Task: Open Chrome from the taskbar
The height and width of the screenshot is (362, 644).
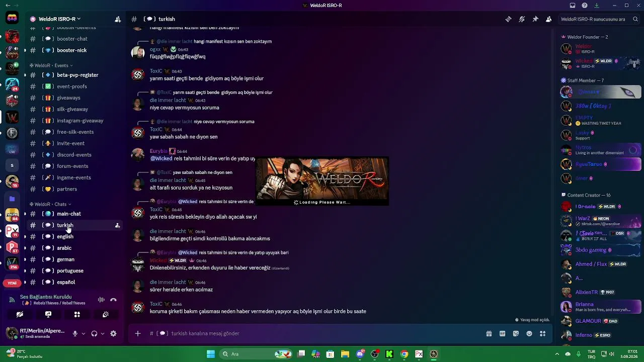Action: pyautogui.click(x=404, y=354)
